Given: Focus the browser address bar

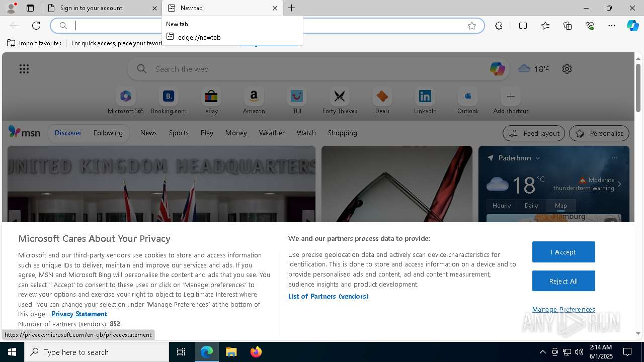Looking at the screenshot, I should coord(267,26).
